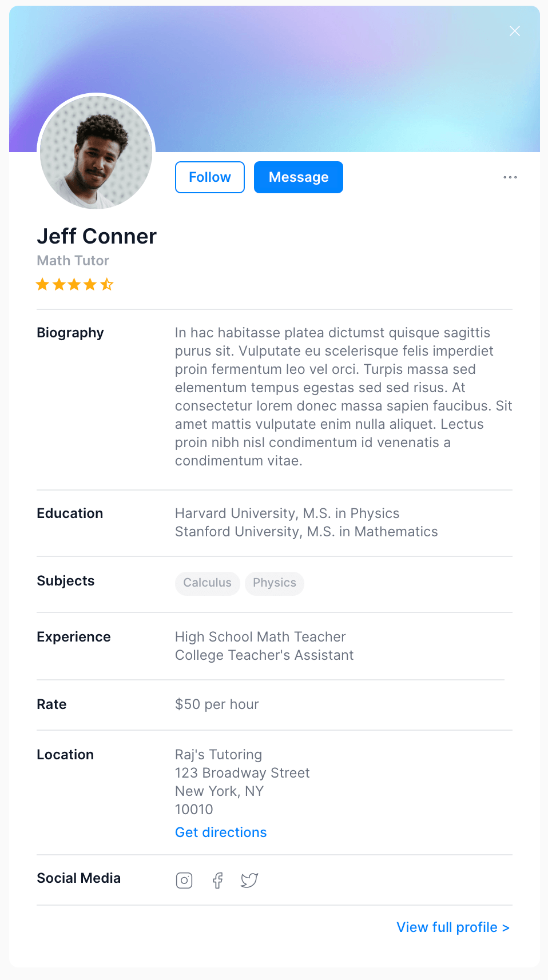Select the Physics subject tag

[275, 583]
